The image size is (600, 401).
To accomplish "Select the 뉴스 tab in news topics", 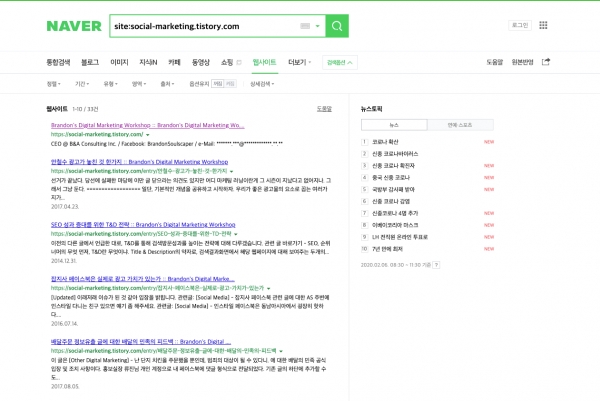I will click(394, 125).
